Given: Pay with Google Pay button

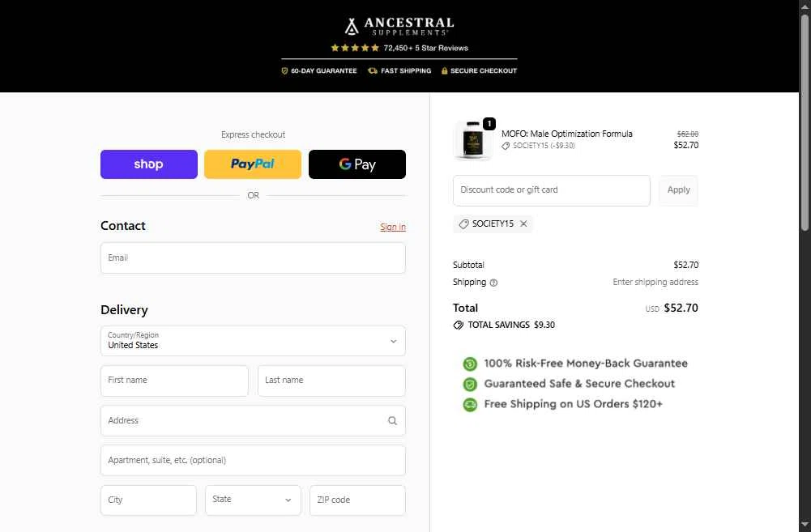Looking at the screenshot, I should point(357,164).
